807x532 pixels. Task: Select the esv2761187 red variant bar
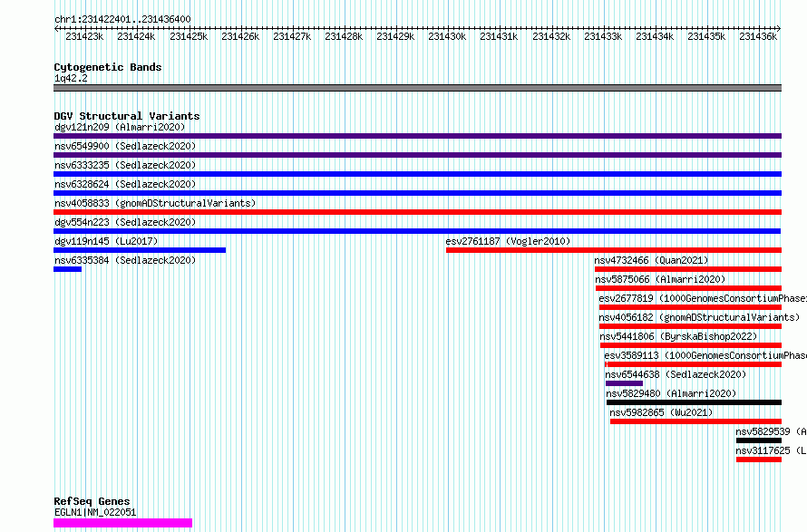pos(614,250)
